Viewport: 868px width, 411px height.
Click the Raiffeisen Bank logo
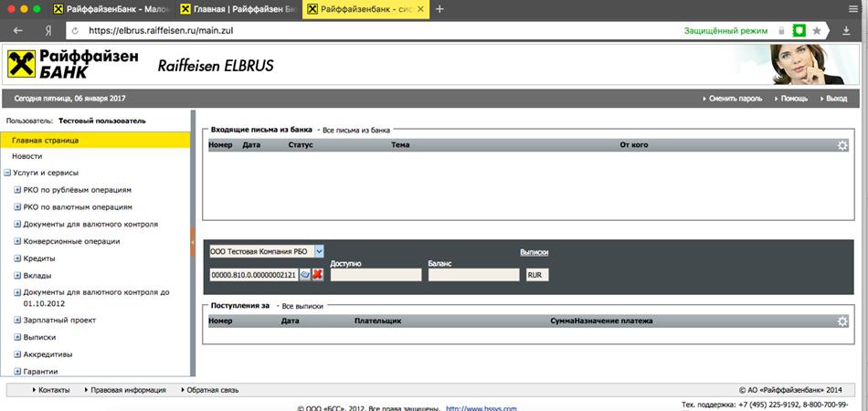[x=73, y=64]
